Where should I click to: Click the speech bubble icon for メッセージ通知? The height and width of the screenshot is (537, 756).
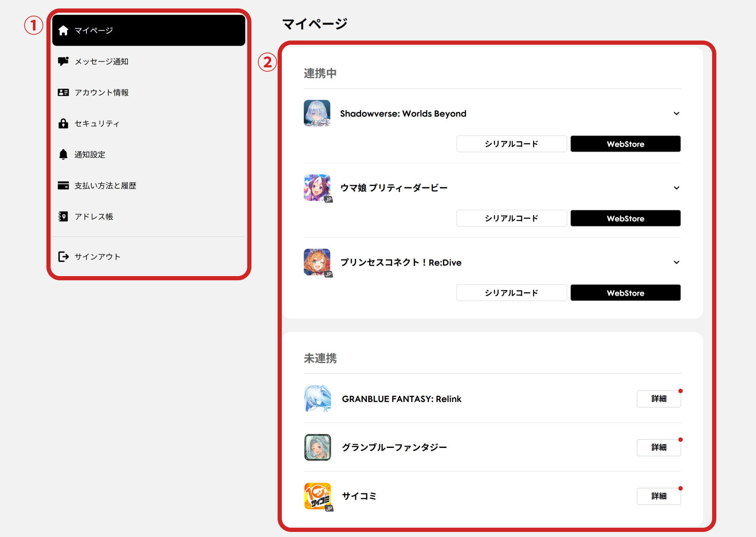coord(63,61)
